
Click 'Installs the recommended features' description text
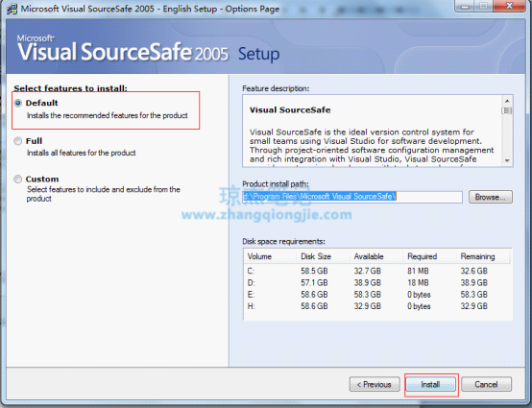pyautogui.click(x=108, y=115)
